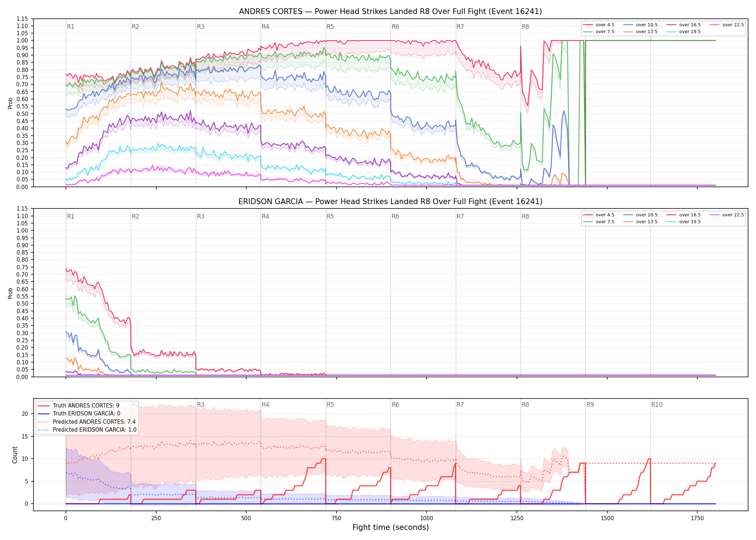Click the Andres Cortes chart title
This screenshot has height=540, width=756.
390,12
